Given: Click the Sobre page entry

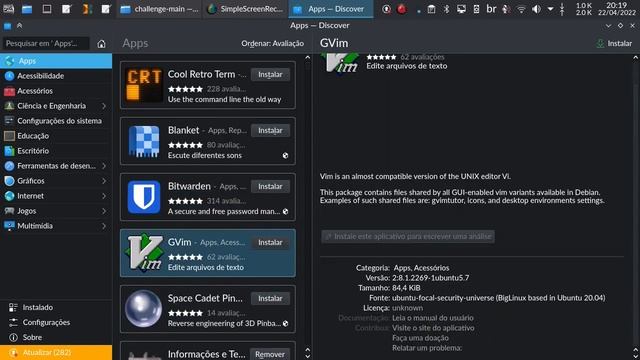Looking at the screenshot, I should 56,338.
